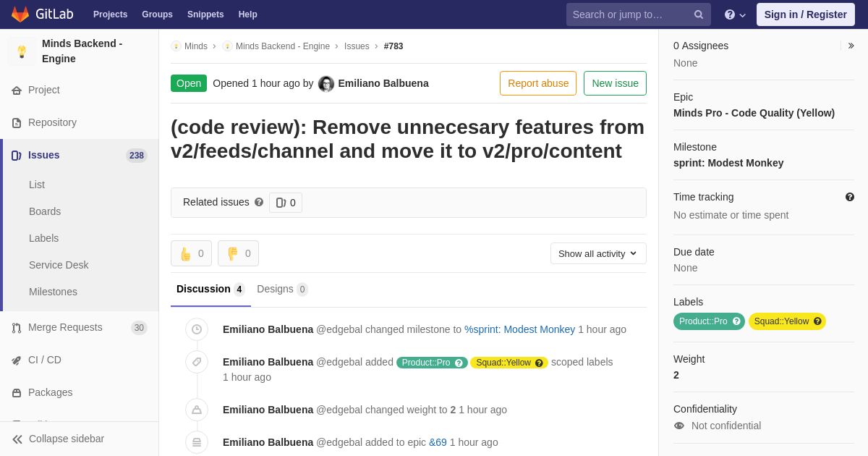Open the Show all activity dropdown
This screenshot has width=868, height=456.
point(598,253)
